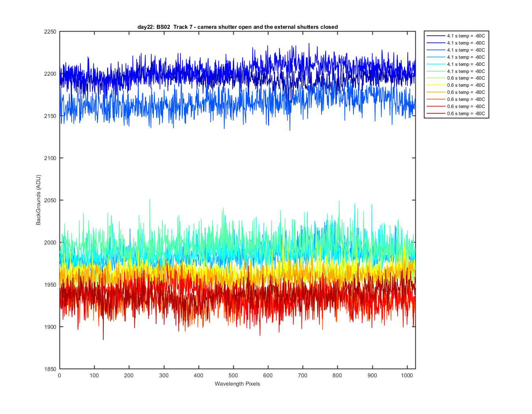Click the plot title starting 'day22: BS02 Track 7'
Viewport: 532px width, 414px height.
(x=238, y=27)
